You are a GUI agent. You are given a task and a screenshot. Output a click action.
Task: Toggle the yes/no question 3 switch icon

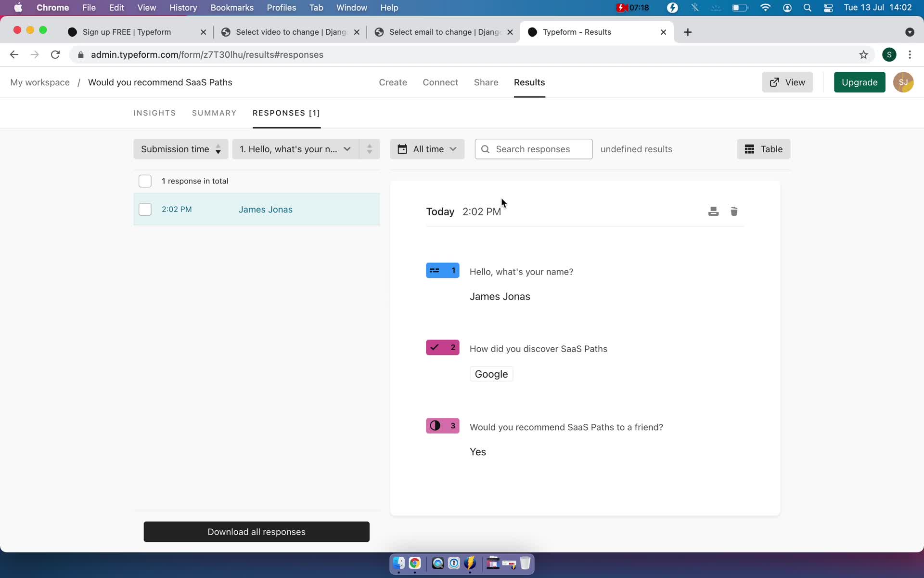pos(435,426)
